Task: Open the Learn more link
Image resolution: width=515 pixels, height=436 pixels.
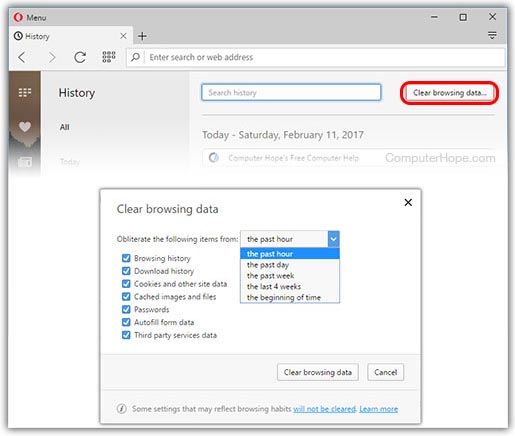Action: click(378, 409)
